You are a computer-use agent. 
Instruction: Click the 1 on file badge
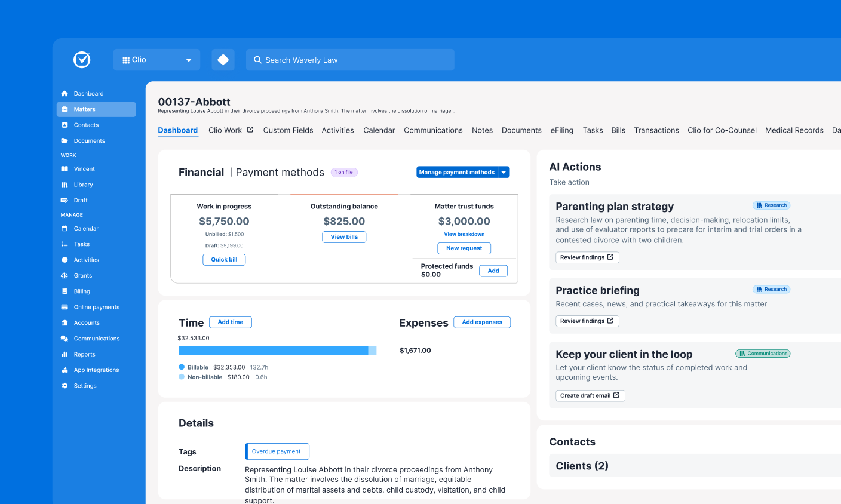(344, 172)
